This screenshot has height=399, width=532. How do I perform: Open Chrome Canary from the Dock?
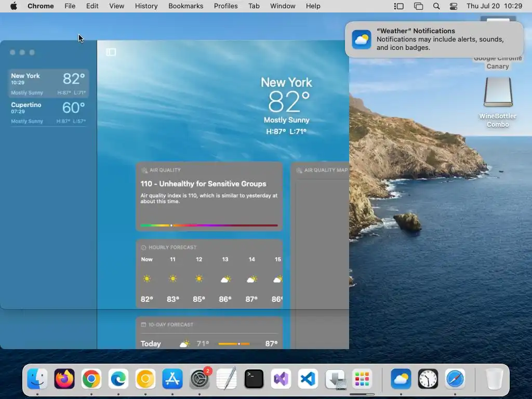coord(145,379)
